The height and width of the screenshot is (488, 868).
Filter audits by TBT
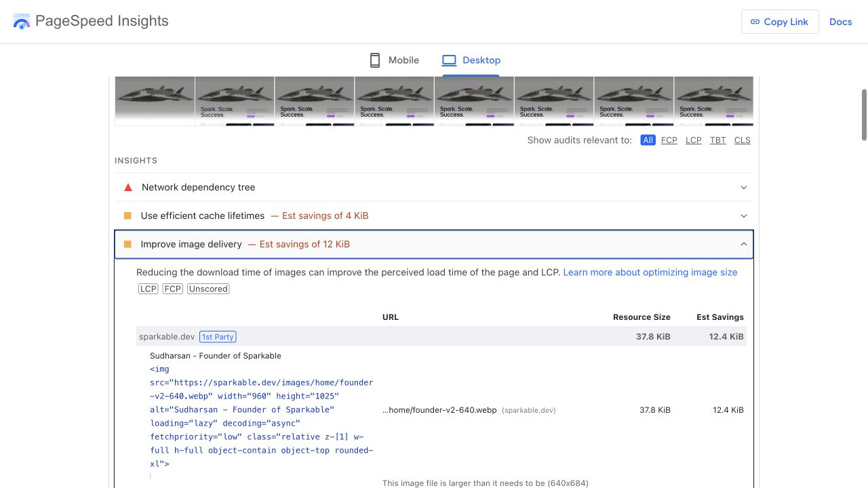click(718, 140)
